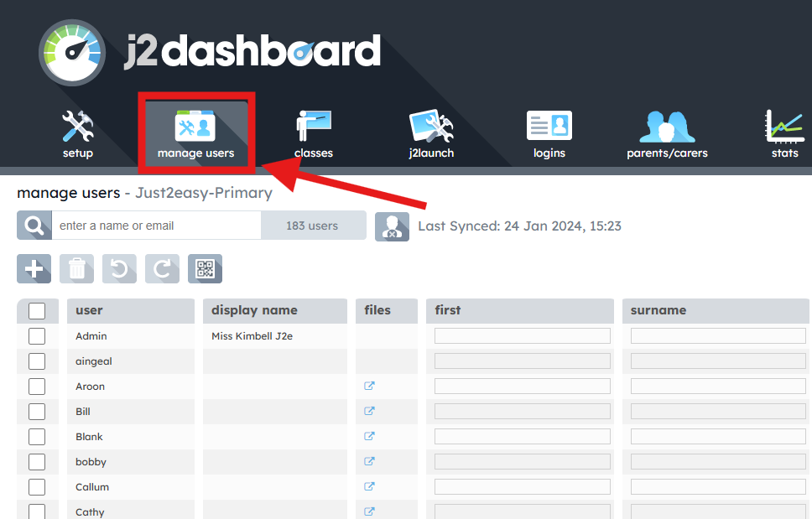This screenshot has width=812, height=519.
Task: Sort by the surname column header
Action: [716, 310]
